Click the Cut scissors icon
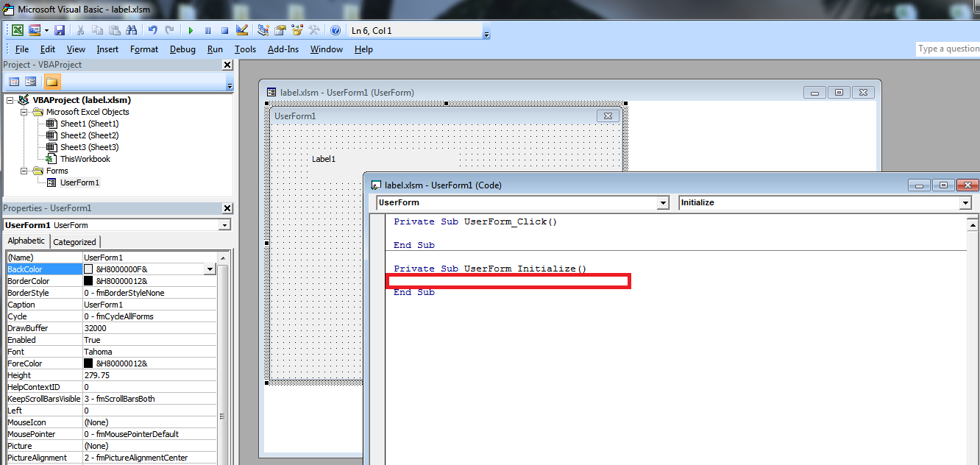 tap(80, 30)
